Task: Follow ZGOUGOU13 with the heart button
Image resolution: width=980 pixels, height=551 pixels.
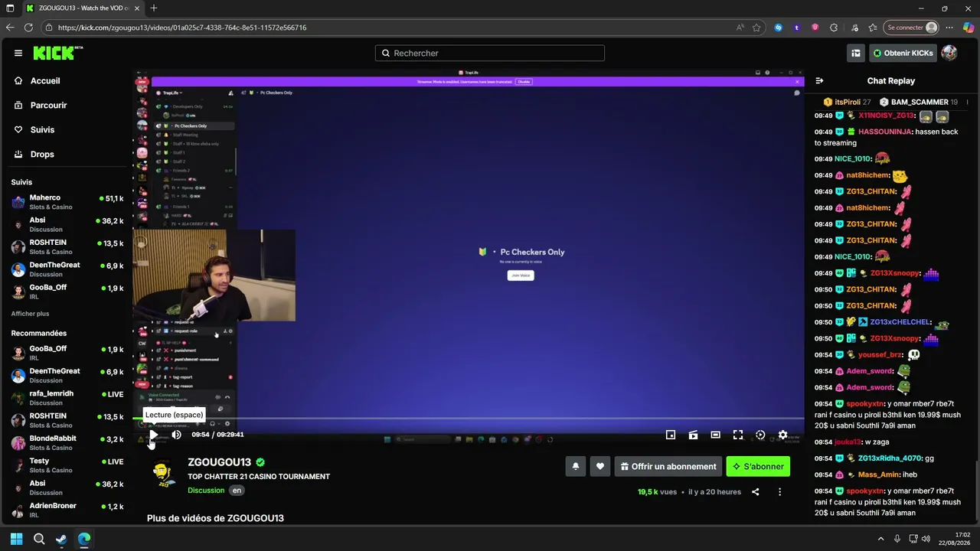Action: (600, 466)
